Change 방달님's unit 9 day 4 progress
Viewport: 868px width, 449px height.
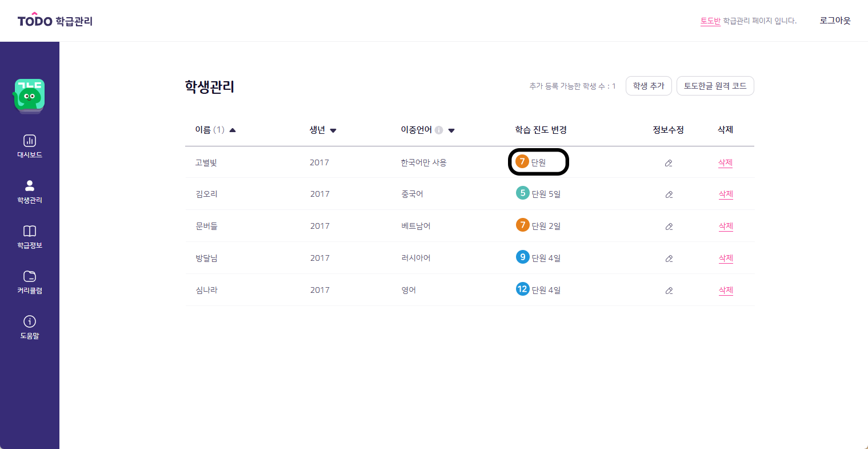tap(538, 257)
